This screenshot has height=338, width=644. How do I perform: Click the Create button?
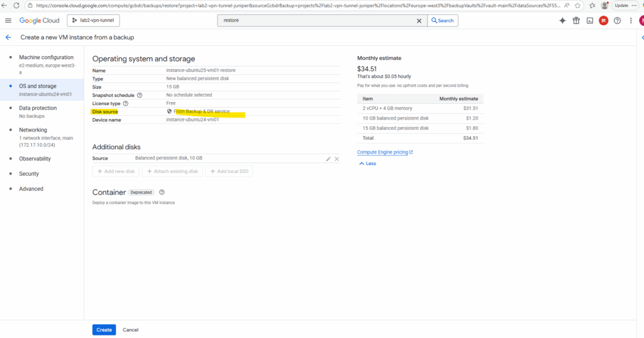click(x=104, y=330)
